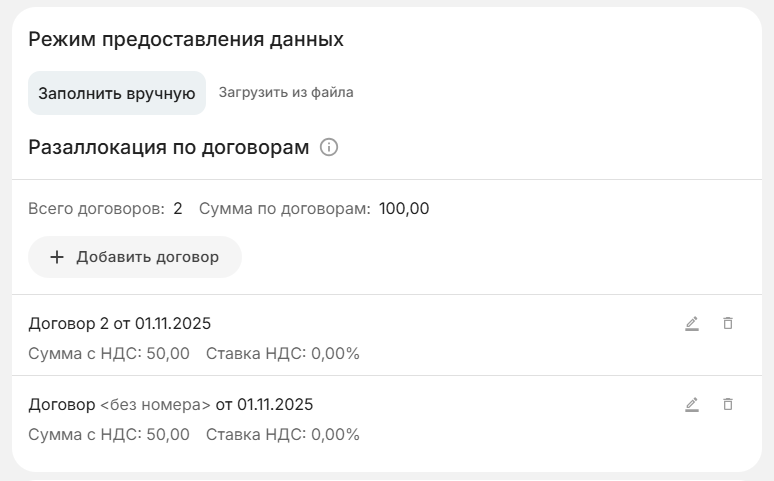
Task: Select the Договор 2 от 01.11.2025 title
Action: (120, 323)
